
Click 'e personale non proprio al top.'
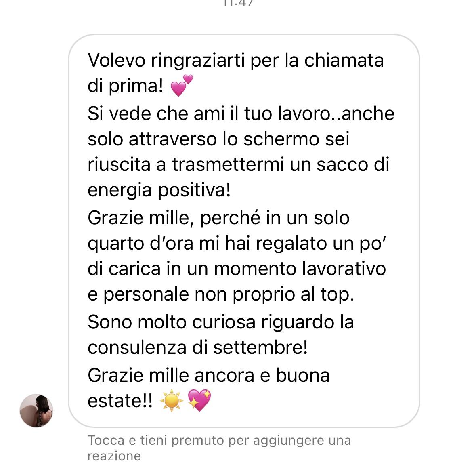[221, 294]
